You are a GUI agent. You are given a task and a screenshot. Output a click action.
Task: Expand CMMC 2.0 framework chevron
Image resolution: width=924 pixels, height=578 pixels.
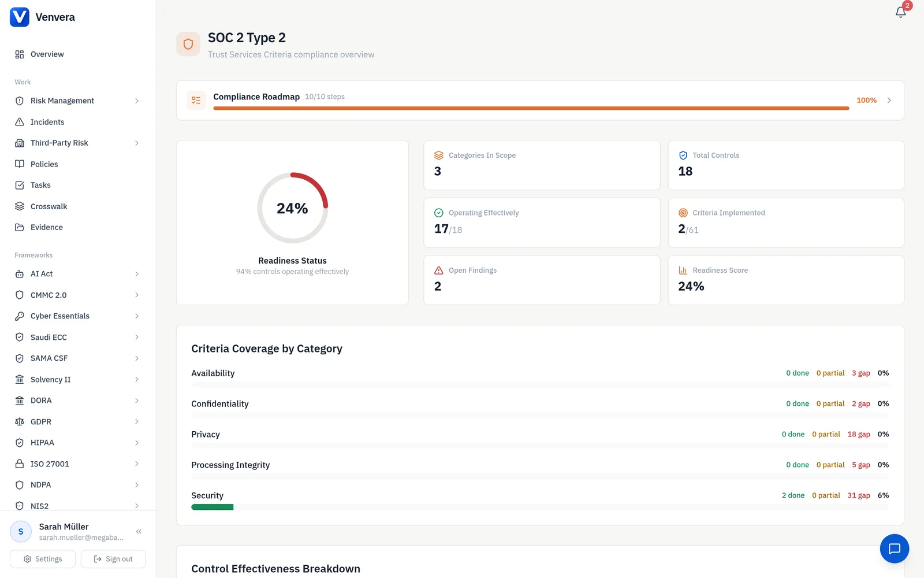point(137,295)
